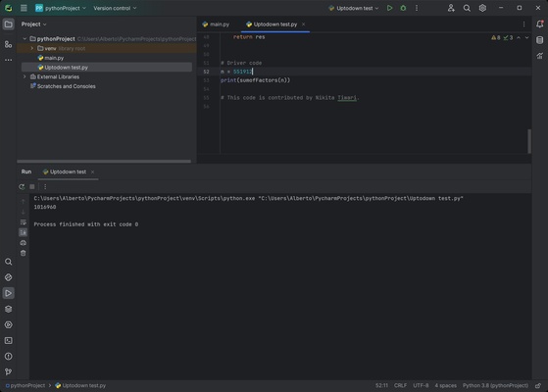The width and height of the screenshot is (548, 392).
Task: Click the 52:11 caret position indicator
Action: [381, 386]
